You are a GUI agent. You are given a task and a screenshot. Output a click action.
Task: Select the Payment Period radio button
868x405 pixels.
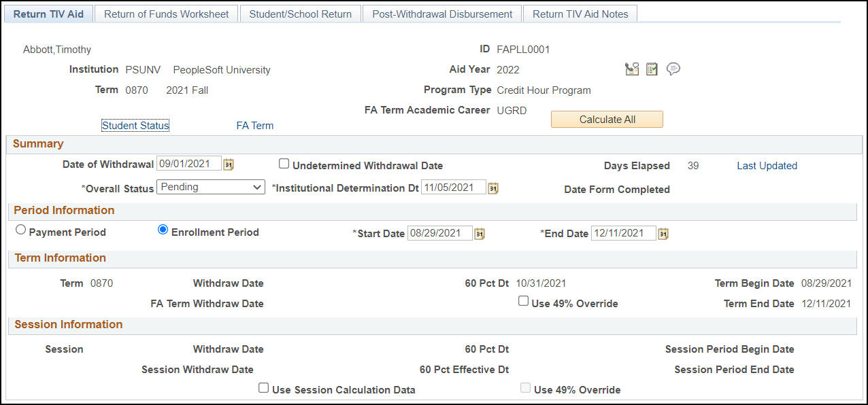20,229
